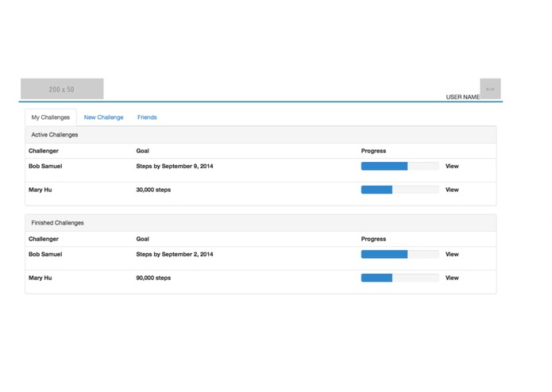Click Bob Samuel in Active Challenges
This screenshot has width=552, height=392.
pyautogui.click(x=45, y=167)
